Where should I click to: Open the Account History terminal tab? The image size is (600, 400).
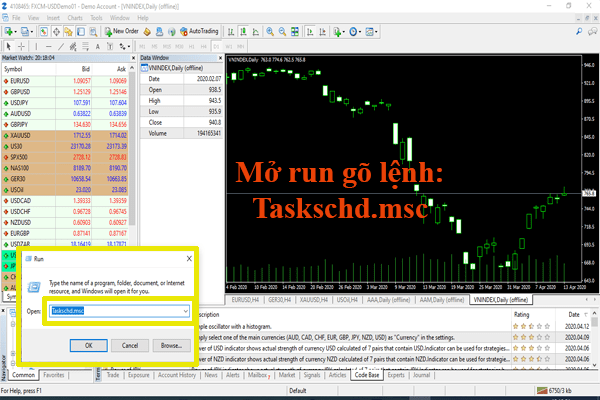(176, 375)
